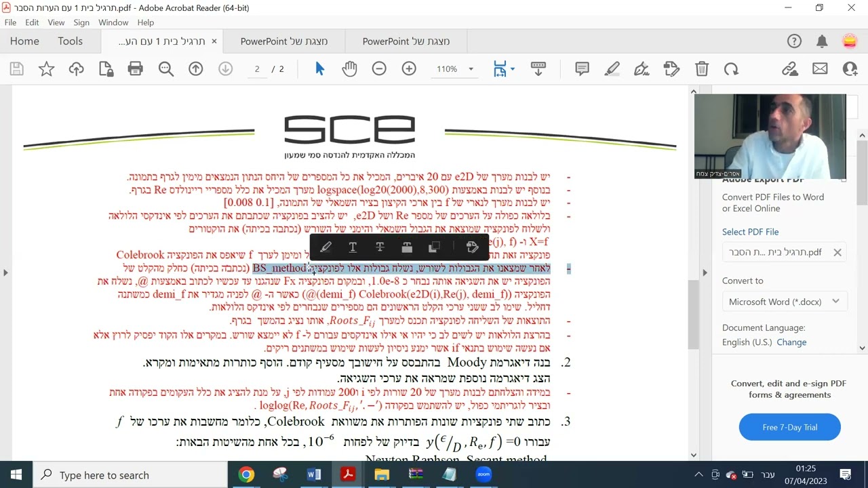Screen dimensions: 868x488
Task: Activate the hand pan tool
Action: pyautogui.click(x=349, y=68)
